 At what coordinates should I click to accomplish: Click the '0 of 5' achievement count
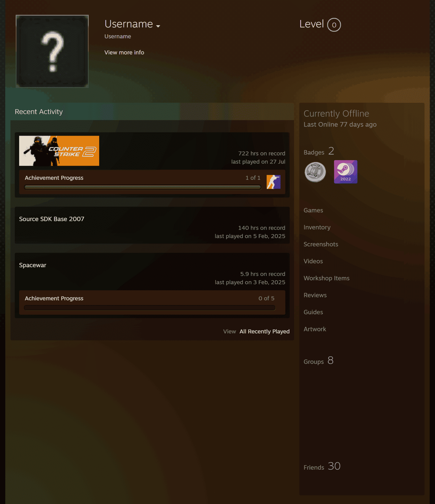click(x=266, y=298)
